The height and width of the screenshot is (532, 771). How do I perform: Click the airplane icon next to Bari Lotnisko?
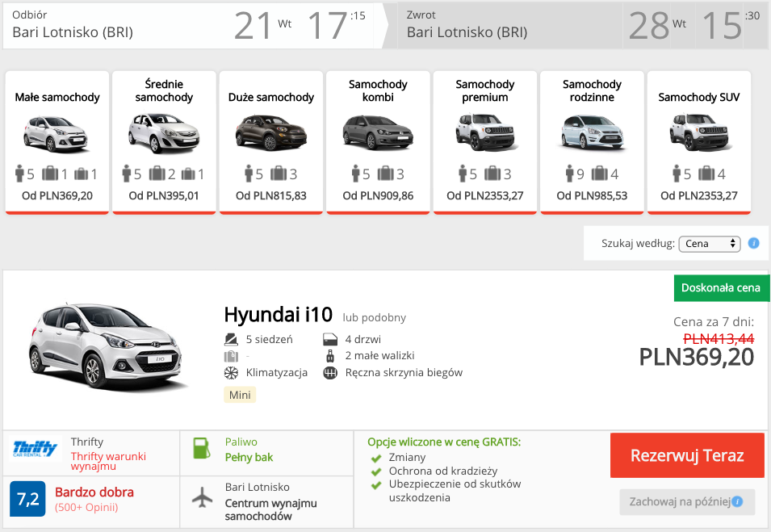pos(202,497)
